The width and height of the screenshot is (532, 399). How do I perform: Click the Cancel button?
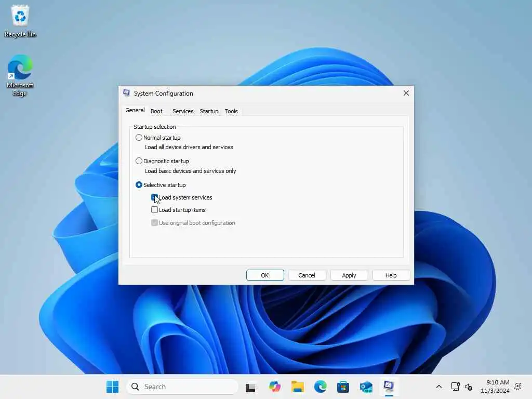tap(307, 275)
